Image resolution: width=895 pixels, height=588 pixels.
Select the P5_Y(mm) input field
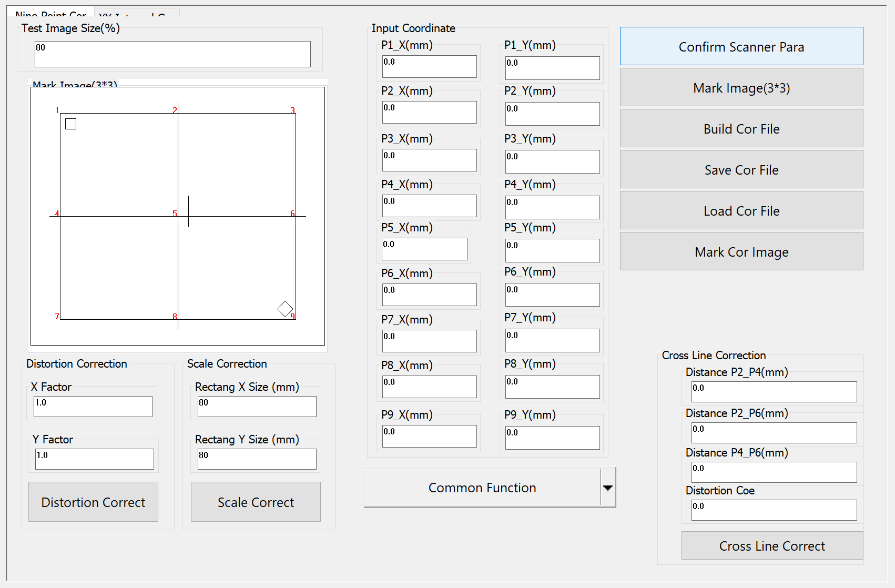(x=553, y=250)
